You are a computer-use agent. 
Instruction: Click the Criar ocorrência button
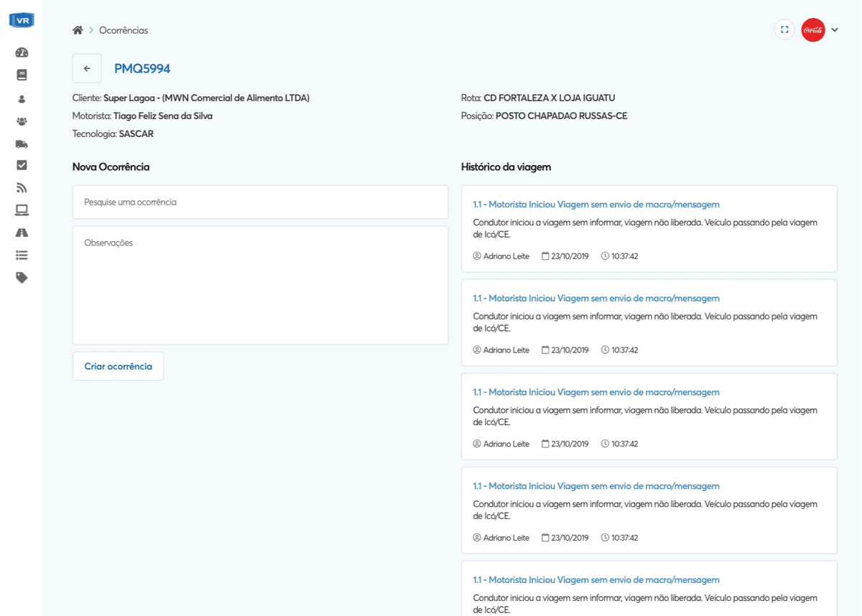point(118,366)
